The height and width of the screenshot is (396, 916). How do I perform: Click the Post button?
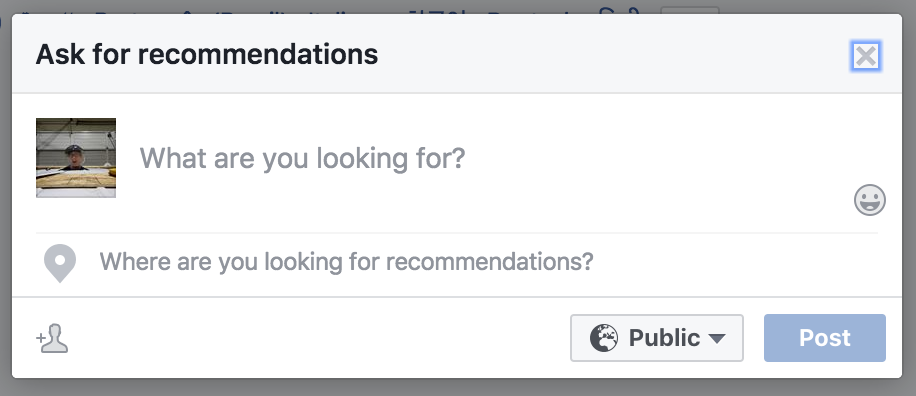(825, 338)
